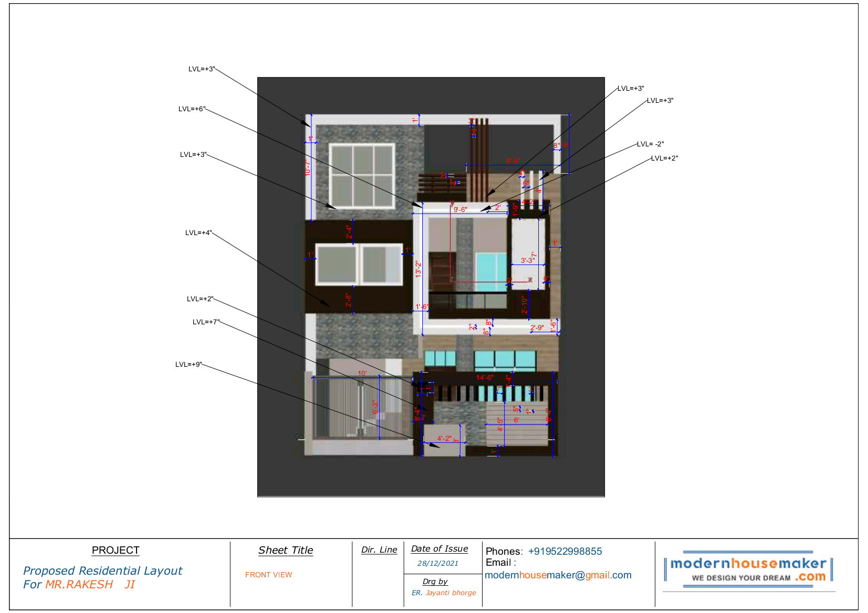Click the 'Drg by' heading
This screenshot has width=868, height=613.
point(435,582)
